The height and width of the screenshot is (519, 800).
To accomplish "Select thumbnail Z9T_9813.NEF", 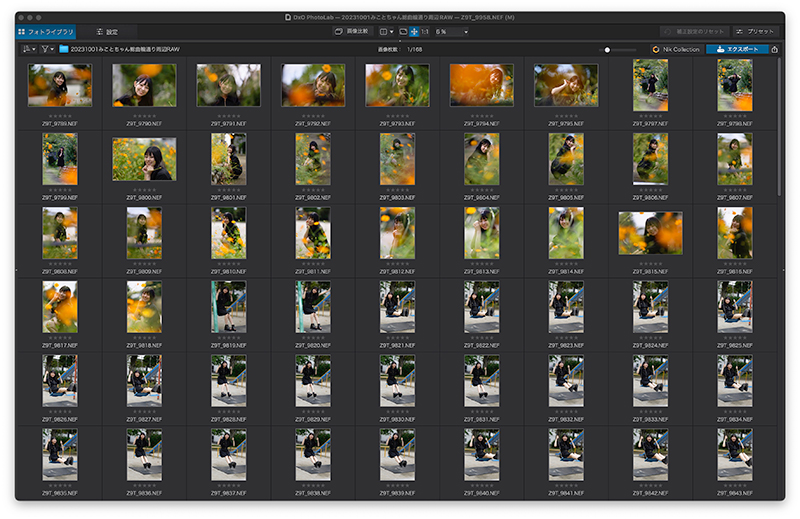I will pyautogui.click(x=482, y=233).
